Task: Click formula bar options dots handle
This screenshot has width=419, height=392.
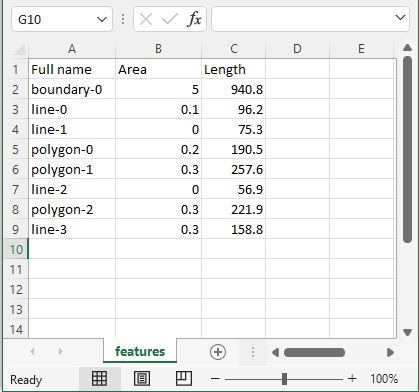Action: (123, 19)
